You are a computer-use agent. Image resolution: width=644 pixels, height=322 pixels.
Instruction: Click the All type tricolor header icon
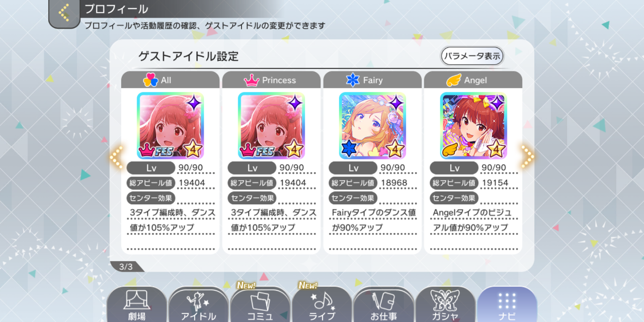coord(150,80)
